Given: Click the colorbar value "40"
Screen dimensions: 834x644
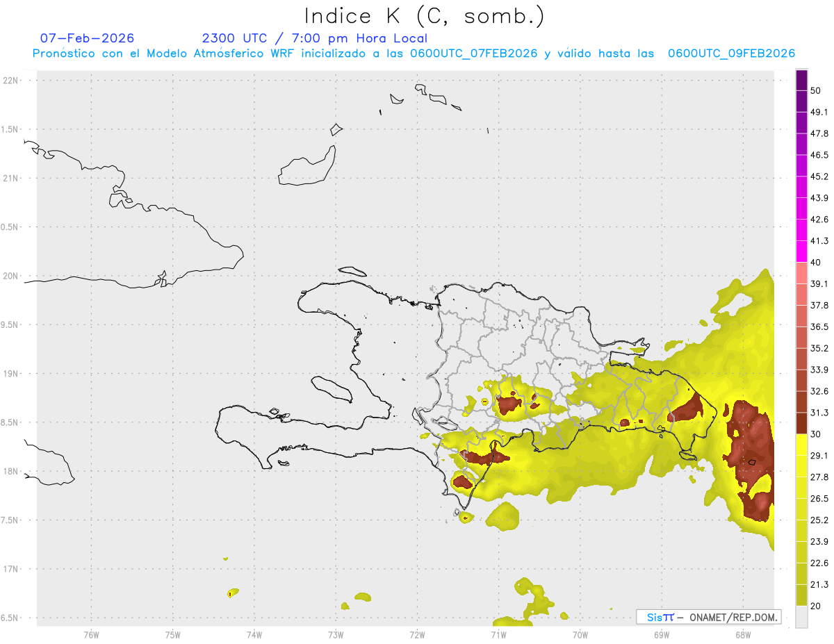Looking at the screenshot, I should tap(816, 263).
